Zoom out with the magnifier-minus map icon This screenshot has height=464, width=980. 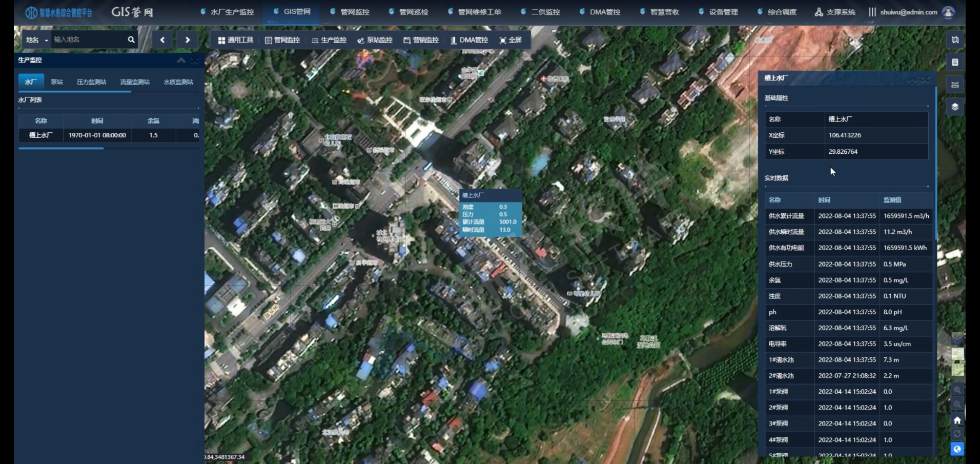[958, 405]
